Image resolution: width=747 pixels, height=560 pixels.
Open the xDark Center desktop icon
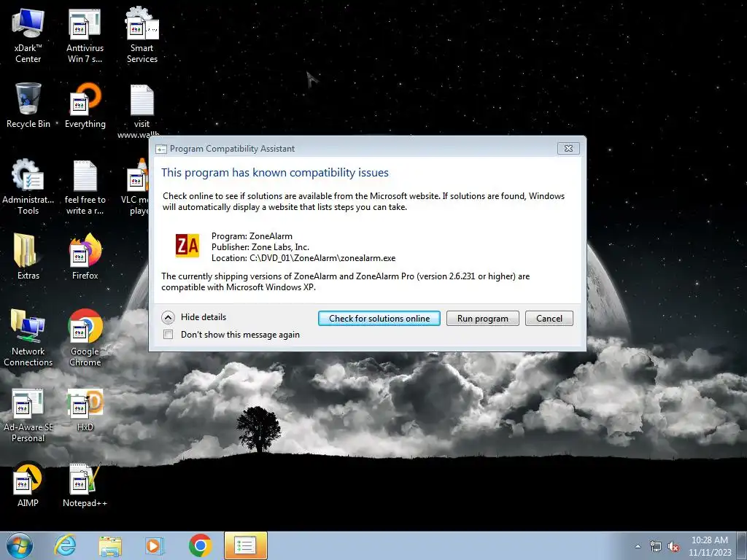pyautogui.click(x=28, y=36)
